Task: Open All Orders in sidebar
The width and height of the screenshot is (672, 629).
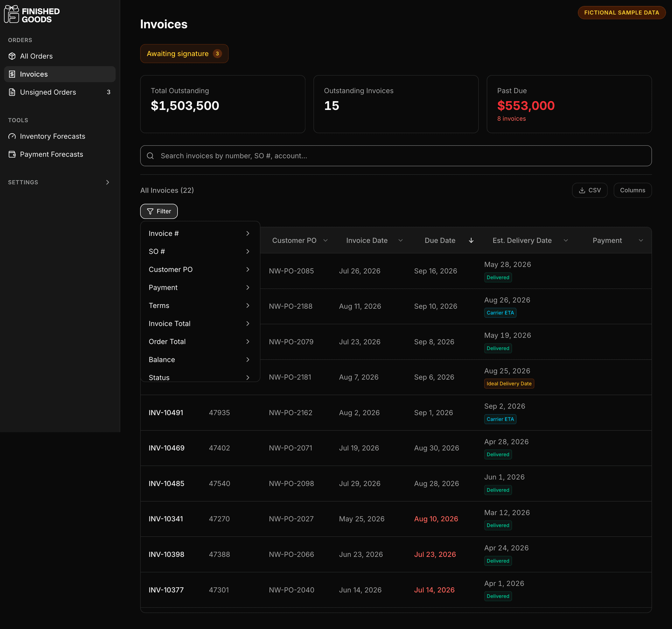Action: [x=60, y=56]
